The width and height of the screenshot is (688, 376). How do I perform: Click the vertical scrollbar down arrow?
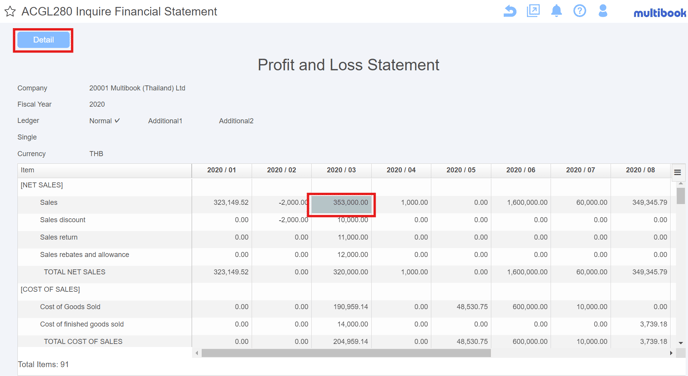tap(681, 343)
